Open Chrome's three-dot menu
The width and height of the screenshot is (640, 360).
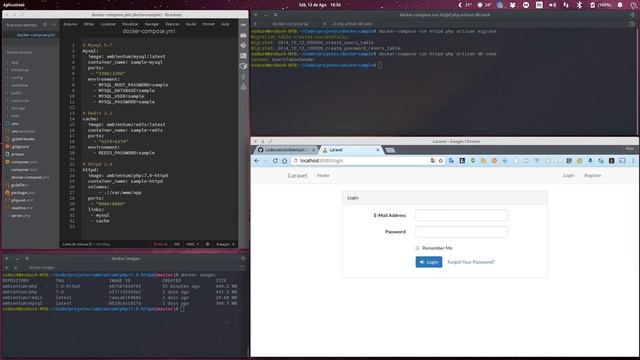tap(633, 161)
